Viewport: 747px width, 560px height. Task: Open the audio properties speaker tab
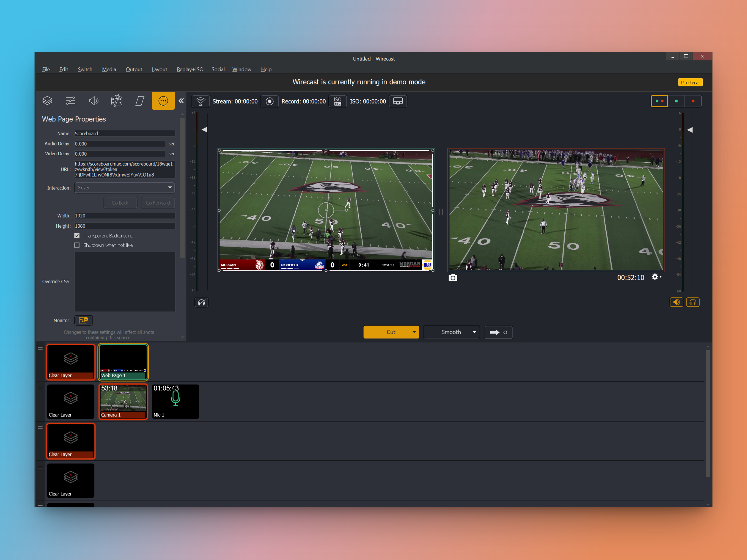[94, 101]
